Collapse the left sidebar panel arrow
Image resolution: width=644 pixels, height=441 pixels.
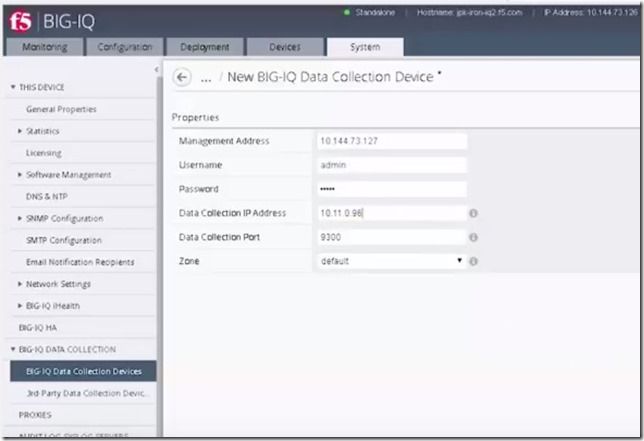156,70
